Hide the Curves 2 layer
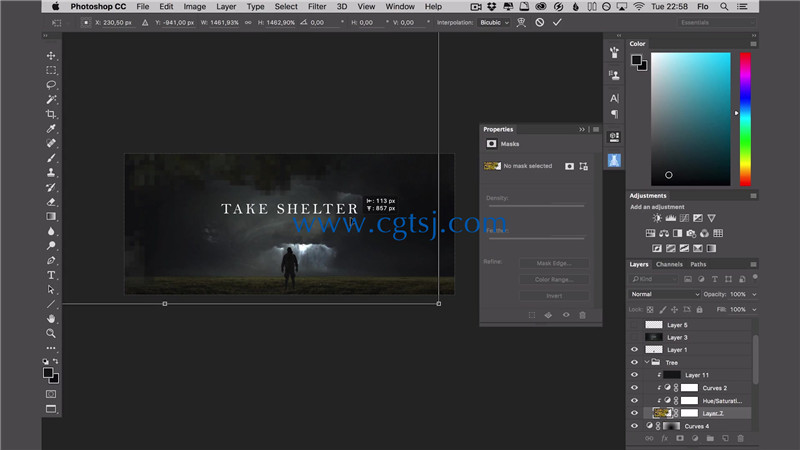The image size is (800, 450). [634, 388]
